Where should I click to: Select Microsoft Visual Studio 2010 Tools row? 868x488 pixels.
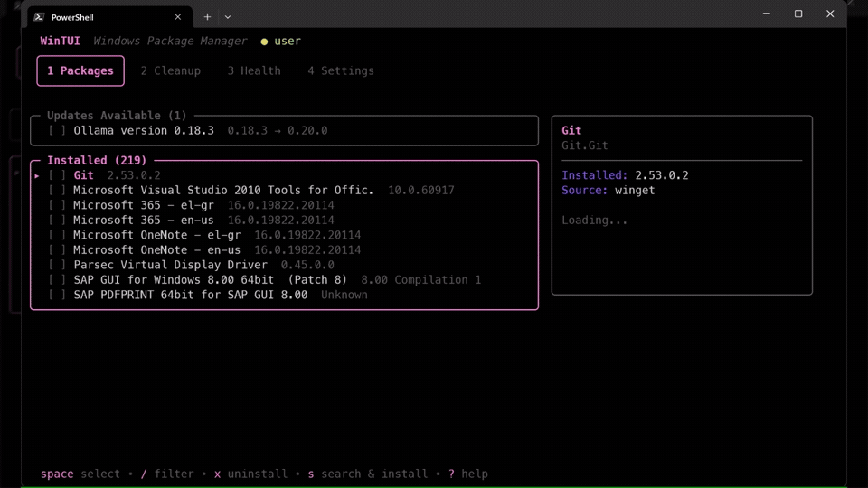click(x=284, y=191)
